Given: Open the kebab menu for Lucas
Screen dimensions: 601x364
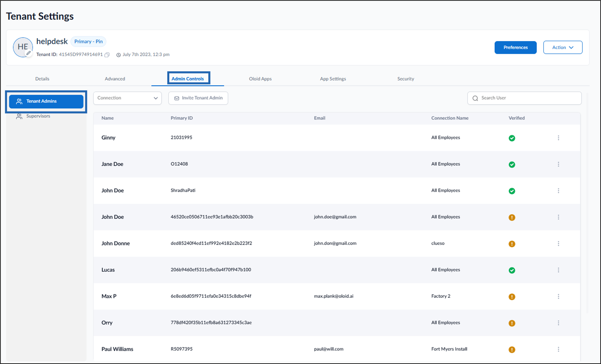Looking at the screenshot, I should pos(558,270).
